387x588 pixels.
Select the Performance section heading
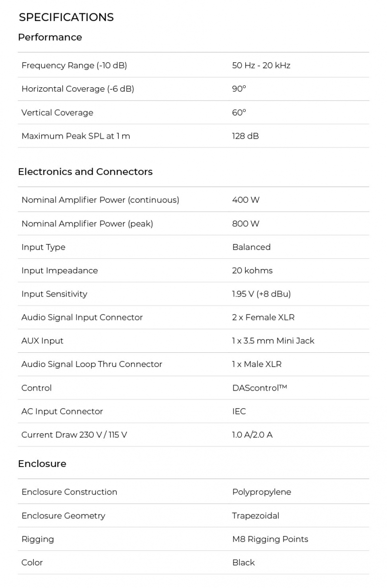tap(50, 37)
